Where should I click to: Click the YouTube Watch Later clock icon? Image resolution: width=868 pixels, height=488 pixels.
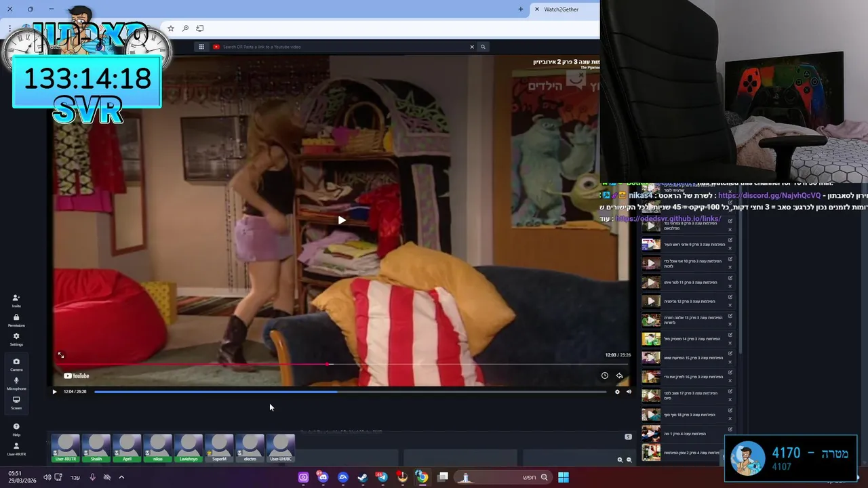tap(605, 375)
